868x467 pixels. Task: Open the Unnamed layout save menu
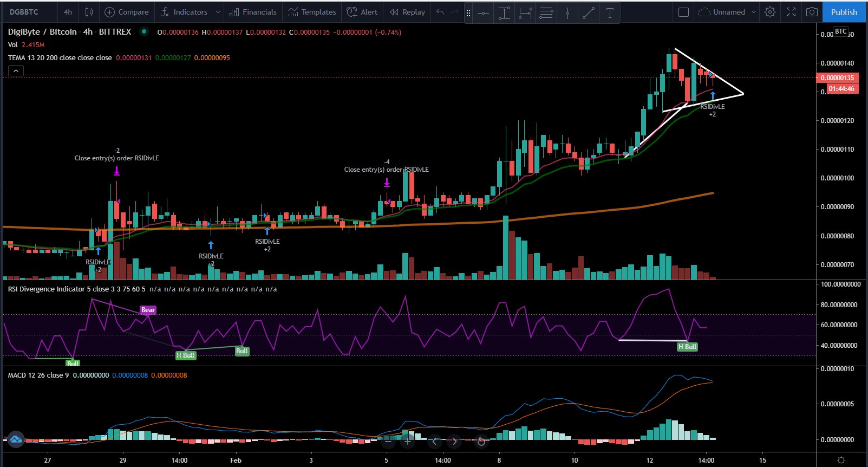coord(722,12)
